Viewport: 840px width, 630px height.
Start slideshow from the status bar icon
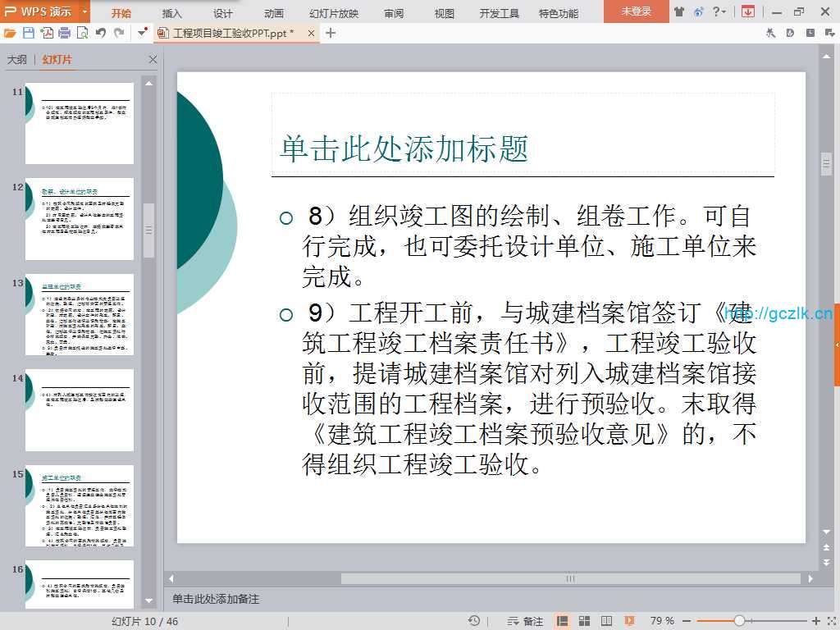(629, 621)
